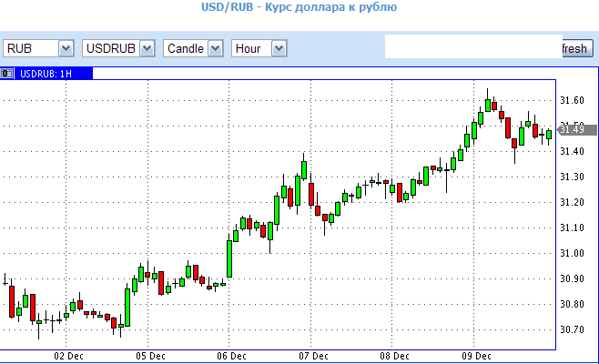Click the 30.70 price axis label
The width and height of the screenshot is (599, 364).
tap(572, 329)
